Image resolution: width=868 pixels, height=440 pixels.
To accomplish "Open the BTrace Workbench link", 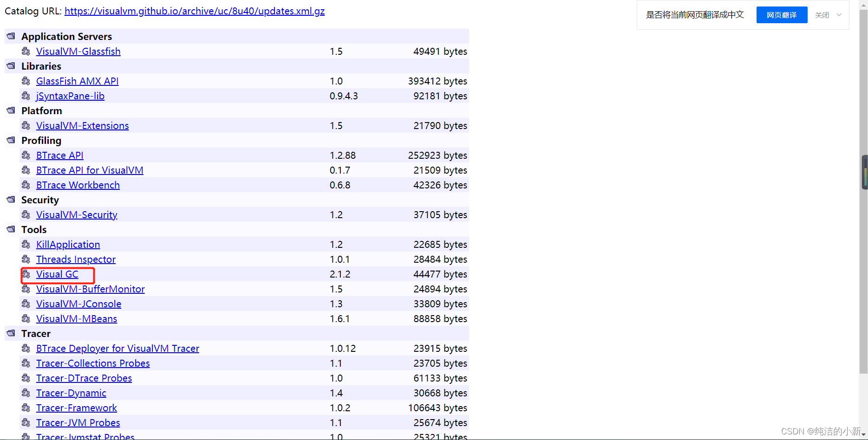I will click(78, 185).
